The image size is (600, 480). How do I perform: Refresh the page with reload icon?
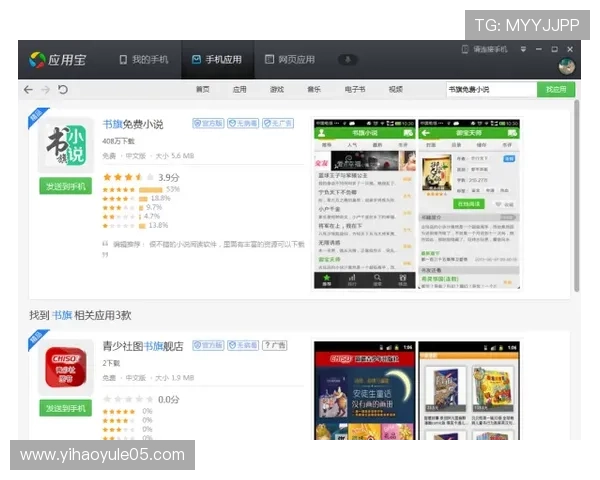coord(63,90)
